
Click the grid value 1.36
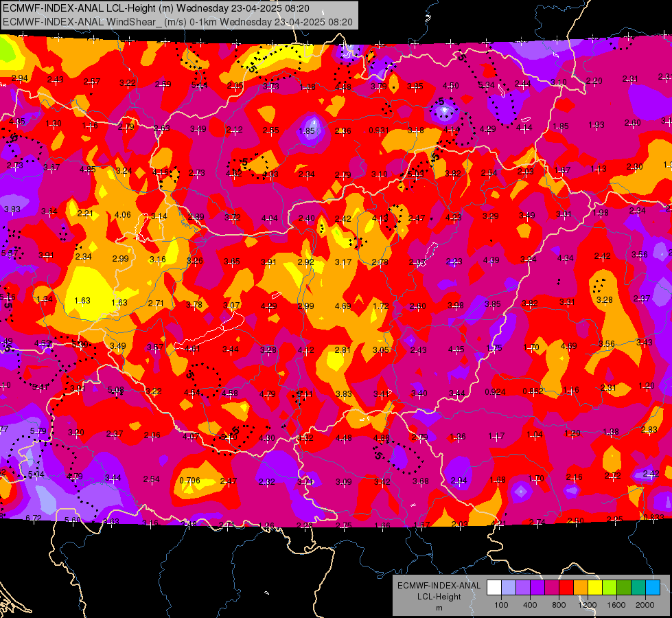[458, 437]
